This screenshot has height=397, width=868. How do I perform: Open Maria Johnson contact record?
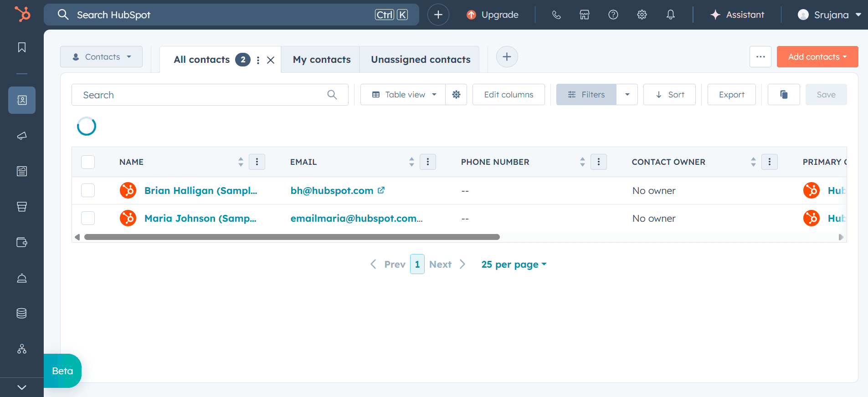200,219
